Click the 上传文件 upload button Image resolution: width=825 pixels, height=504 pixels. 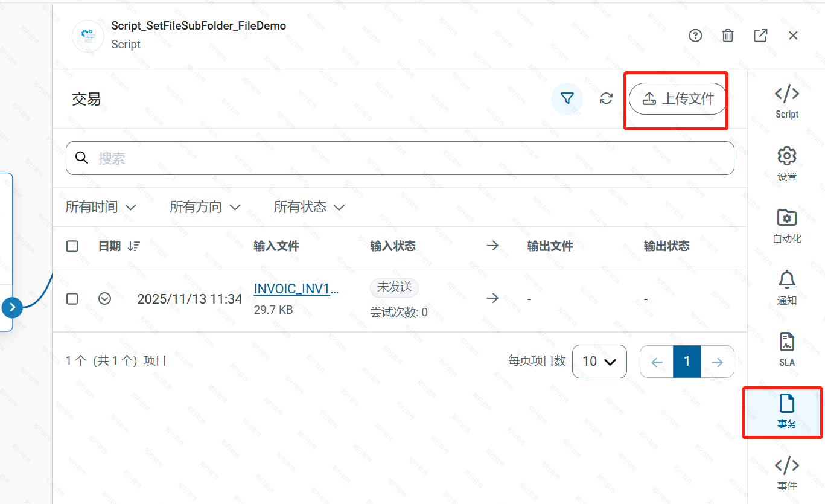[x=678, y=98]
